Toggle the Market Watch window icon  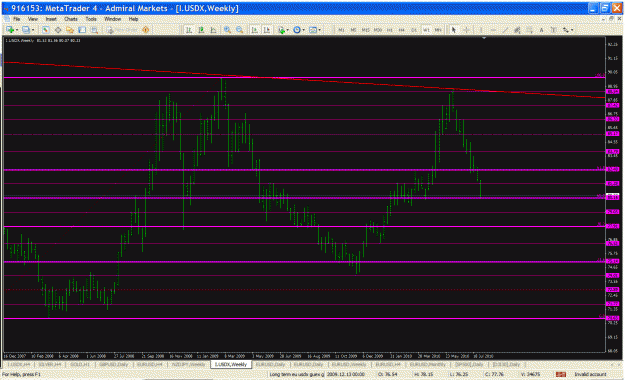pyautogui.click(x=45, y=30)
